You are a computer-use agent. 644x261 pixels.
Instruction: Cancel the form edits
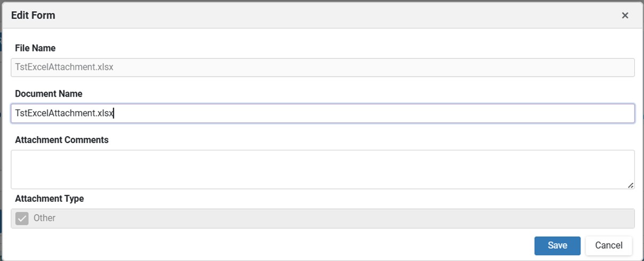[x=609, y=246]
